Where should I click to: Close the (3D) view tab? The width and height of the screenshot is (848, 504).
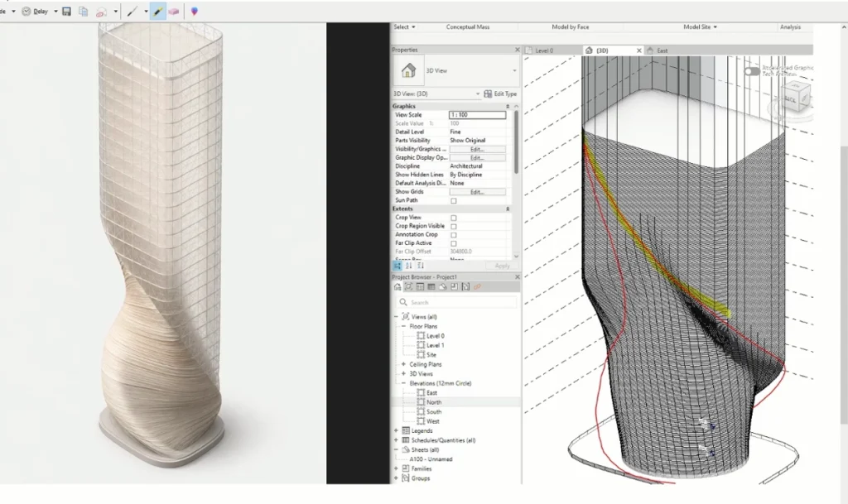pyautogui.click(x=638, y=50)
